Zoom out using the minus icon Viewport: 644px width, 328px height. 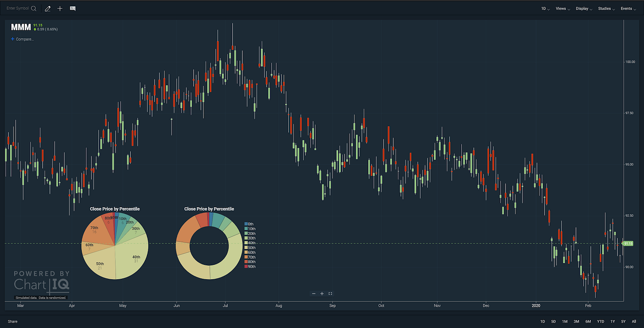coord(314,293)
